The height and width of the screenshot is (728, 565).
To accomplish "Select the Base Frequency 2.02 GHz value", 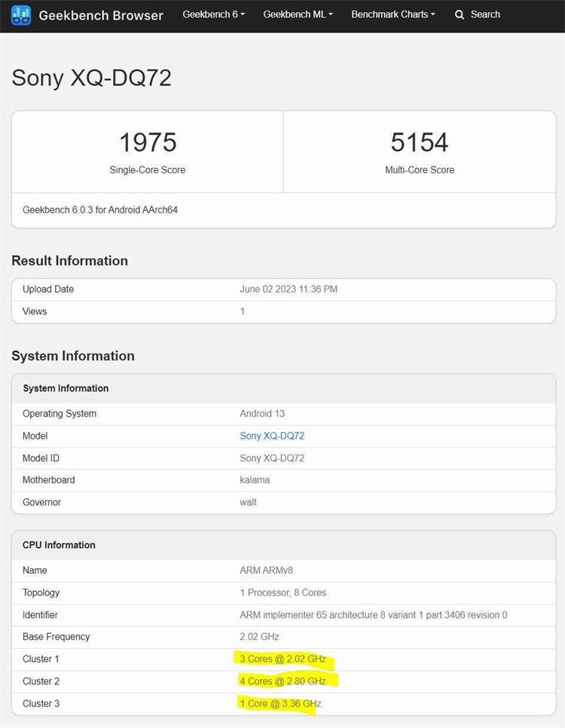I will click(x=259, y=637).
